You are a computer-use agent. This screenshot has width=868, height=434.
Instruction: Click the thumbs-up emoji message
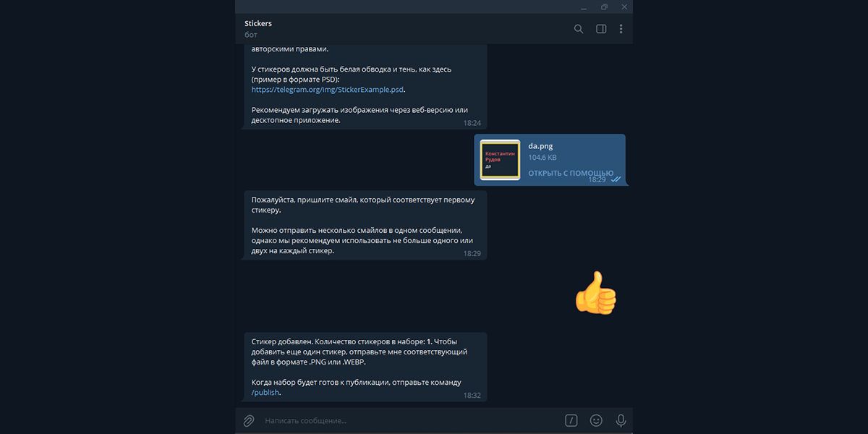pyautogui.click(x=596, y=293)
